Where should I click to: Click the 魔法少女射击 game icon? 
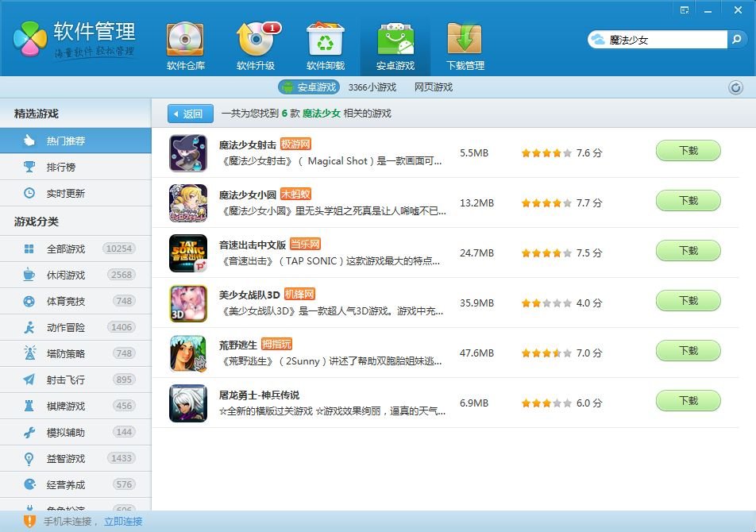(188, 153)
